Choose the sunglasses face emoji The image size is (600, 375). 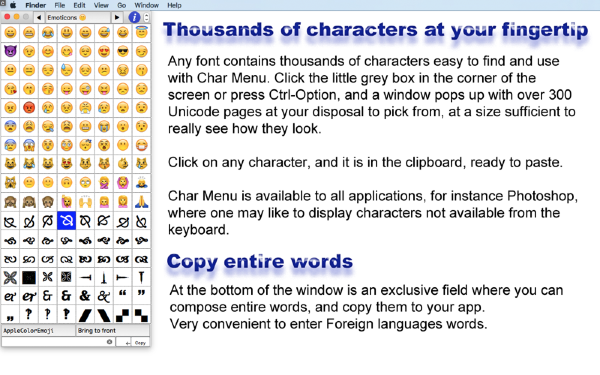(x=123, y=51)
